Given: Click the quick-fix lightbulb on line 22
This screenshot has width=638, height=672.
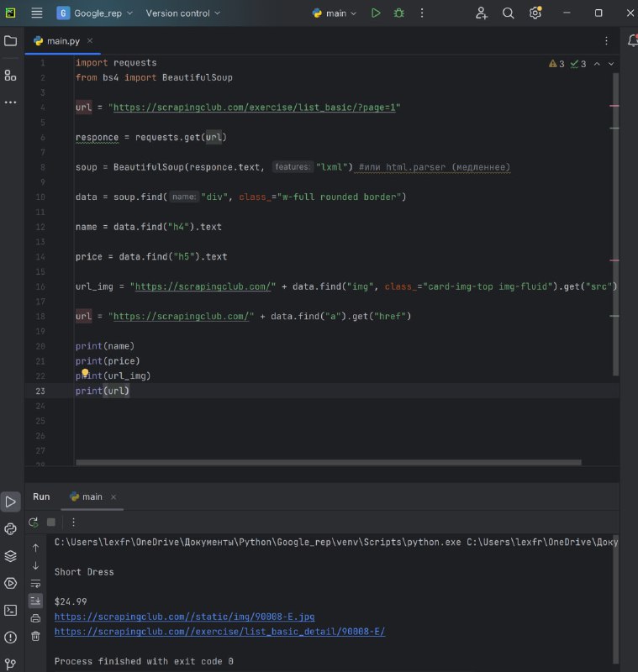Looking at the screenshot, I should coord(85,372).
